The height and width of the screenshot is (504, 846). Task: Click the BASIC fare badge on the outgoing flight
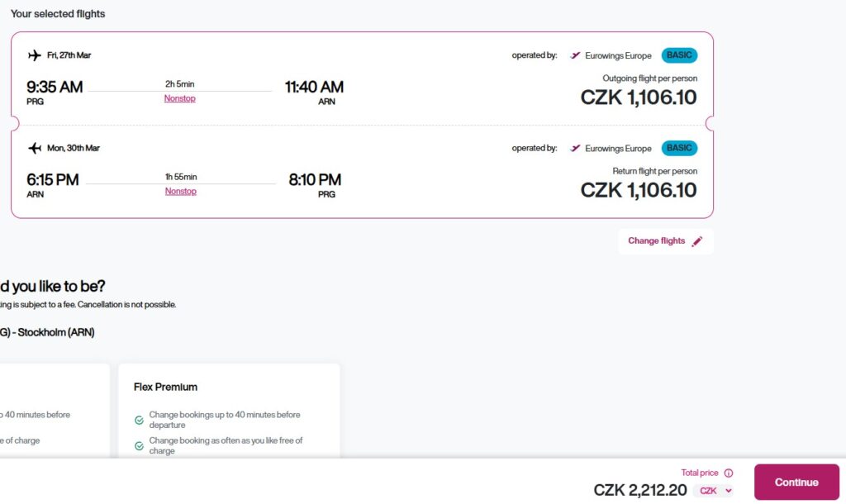tap(679, 55)
